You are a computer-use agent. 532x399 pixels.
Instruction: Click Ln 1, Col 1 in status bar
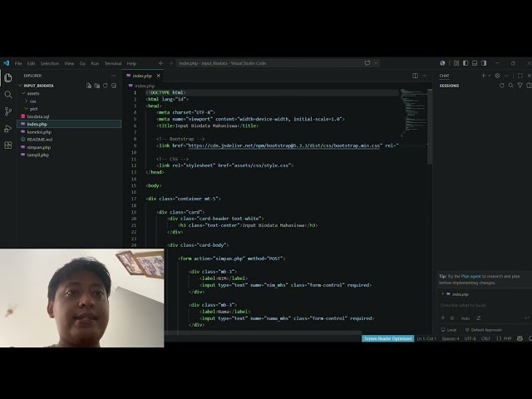(426, 338)
